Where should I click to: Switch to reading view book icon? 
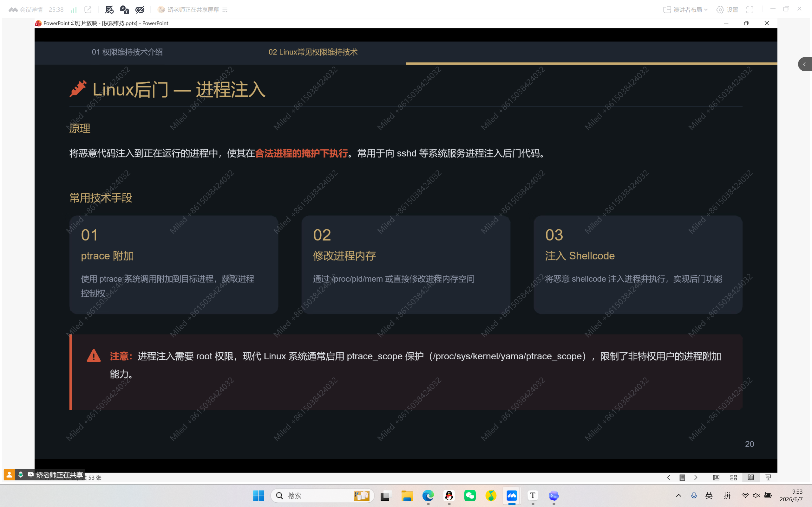pos(750,478)
